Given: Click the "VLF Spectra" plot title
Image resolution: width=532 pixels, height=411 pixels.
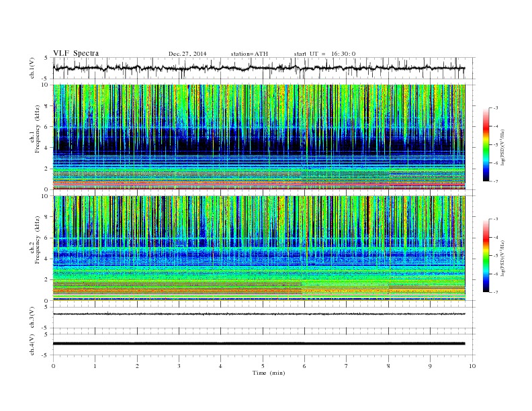Looking at the screenshot, I should pos(76,53).
